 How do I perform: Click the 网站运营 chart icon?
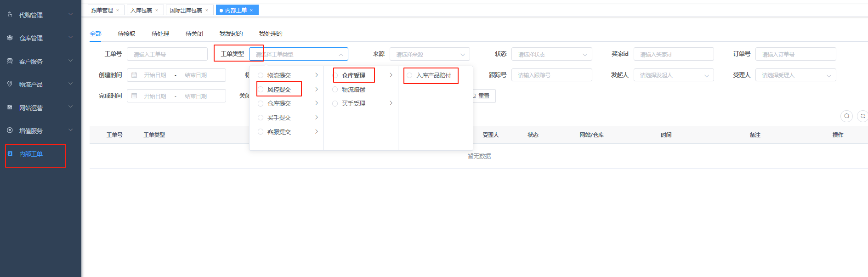click(10, 107)
